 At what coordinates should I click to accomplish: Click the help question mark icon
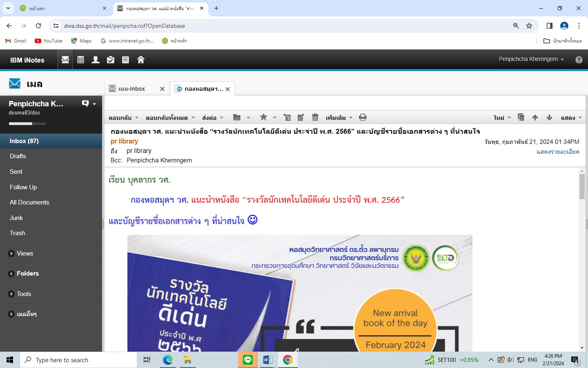[579, 60]
